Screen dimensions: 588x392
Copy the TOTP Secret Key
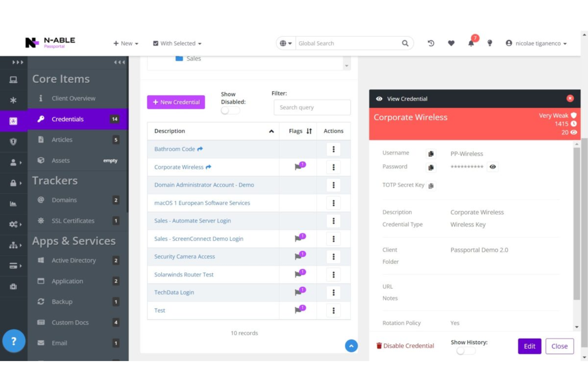431,185
